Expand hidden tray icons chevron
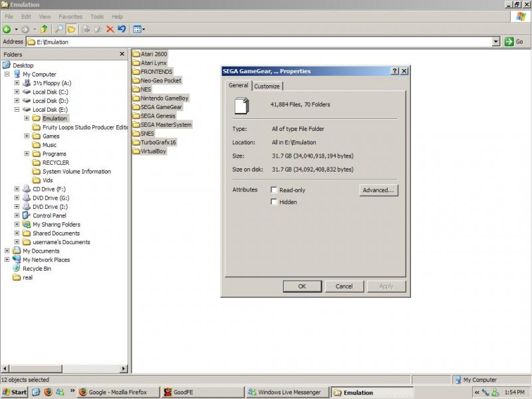Screen dimensions: 532x399 pyautogui.click(x=477, y=392)
